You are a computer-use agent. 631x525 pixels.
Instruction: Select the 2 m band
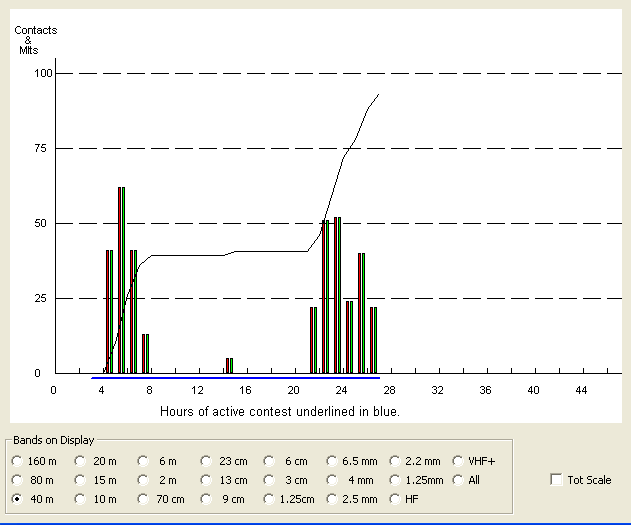click(x=144, y=480)
